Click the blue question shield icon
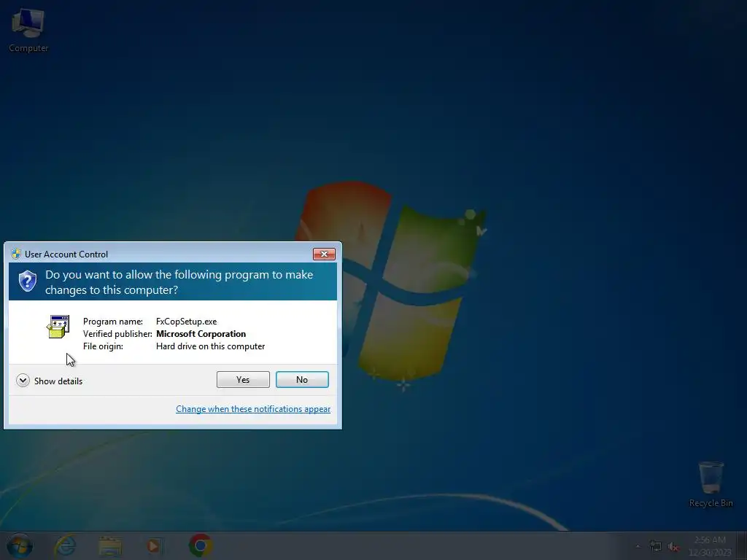Image resolution: width=747 pixels, height=560 pixels. (28, 281)
